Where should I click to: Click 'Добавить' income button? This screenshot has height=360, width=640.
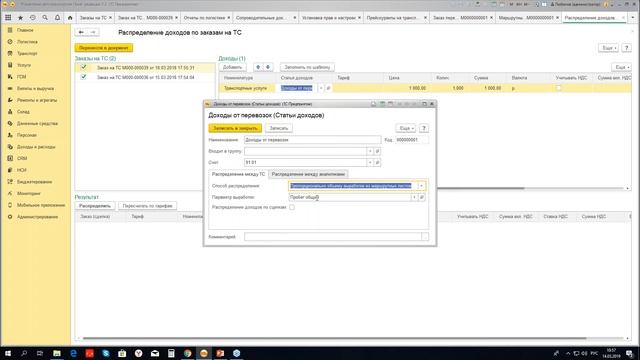233,67
